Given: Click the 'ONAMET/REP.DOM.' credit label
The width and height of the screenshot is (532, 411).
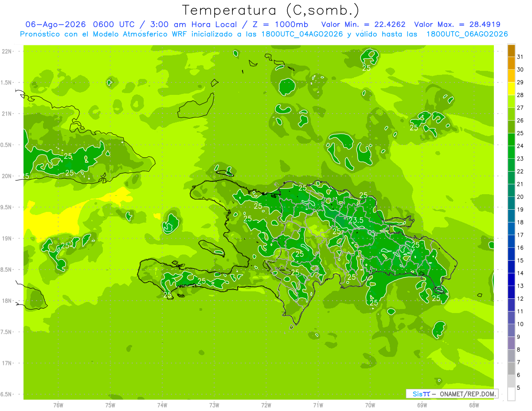Looking at the screenshot, I should coord(469,394).
